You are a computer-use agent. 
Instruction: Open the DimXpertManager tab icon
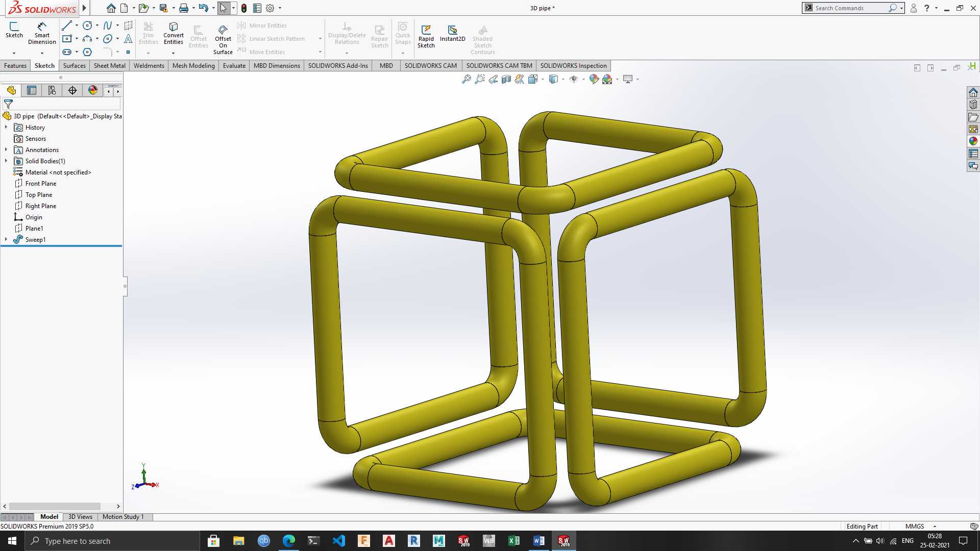click(x=72, y=90)
